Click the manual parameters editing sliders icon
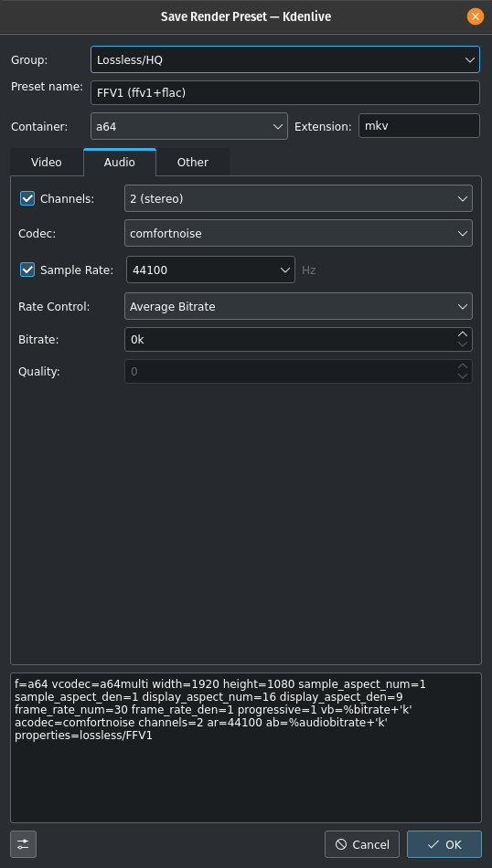492x868 pixels. click(23, 844)
